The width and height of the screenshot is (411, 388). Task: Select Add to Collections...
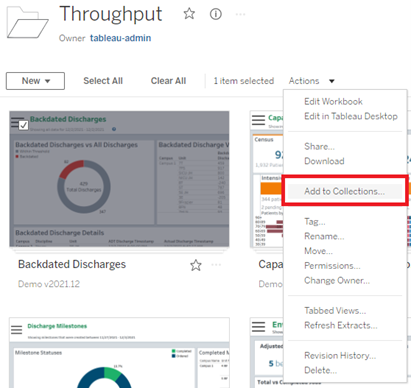(345, 191)
